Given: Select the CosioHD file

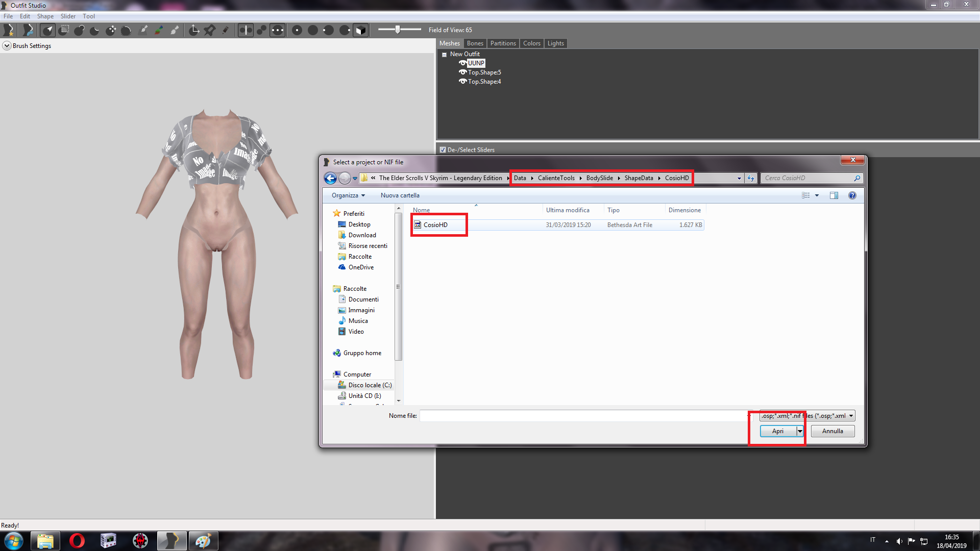Looking at the screenshot, I should (x=435, y=225).
